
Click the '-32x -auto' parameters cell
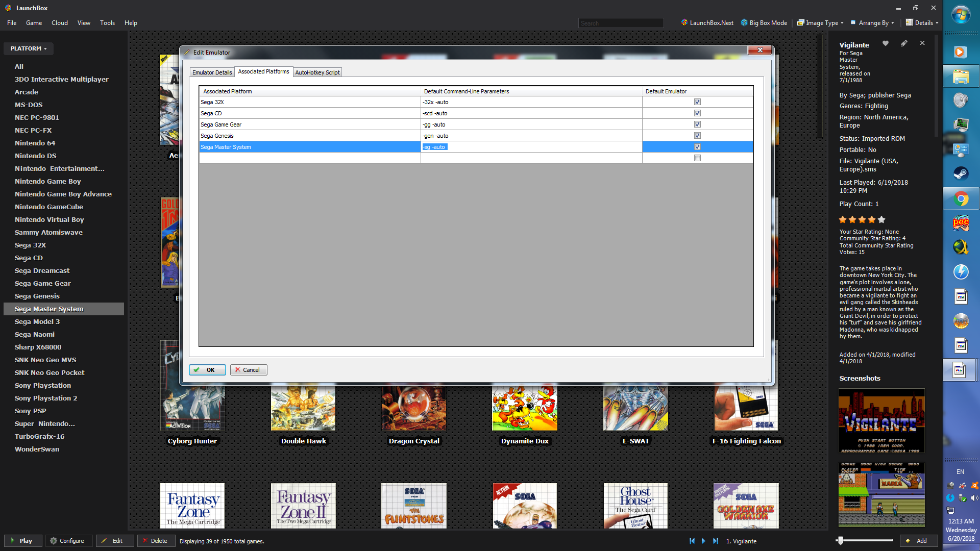(531, 102)
